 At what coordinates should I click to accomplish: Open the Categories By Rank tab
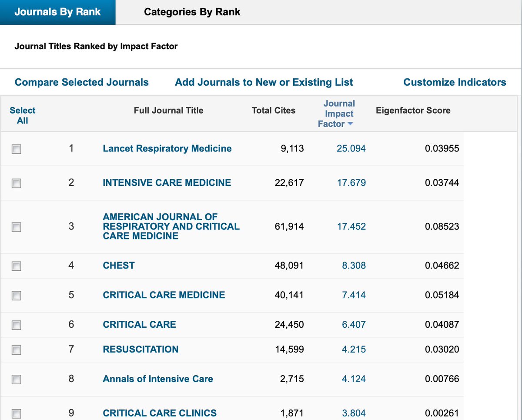[x=192, y=12]
